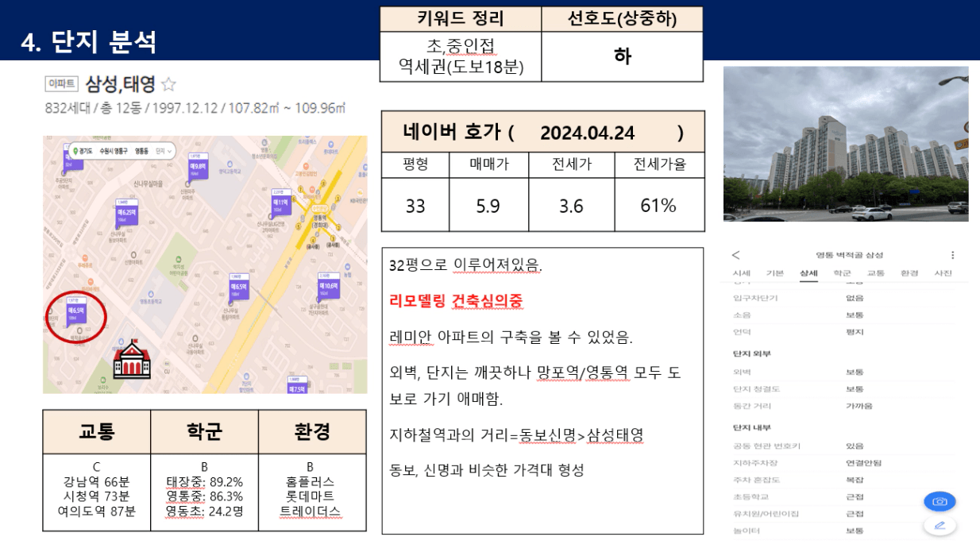980x552 pixels.
Task: Select 영통동 in the map location bar
Action: [141, 150]
